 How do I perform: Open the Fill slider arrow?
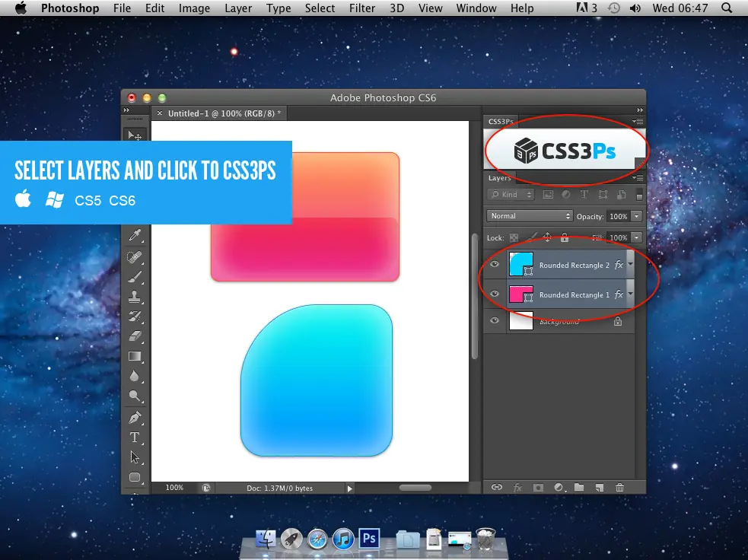[637, 237]
